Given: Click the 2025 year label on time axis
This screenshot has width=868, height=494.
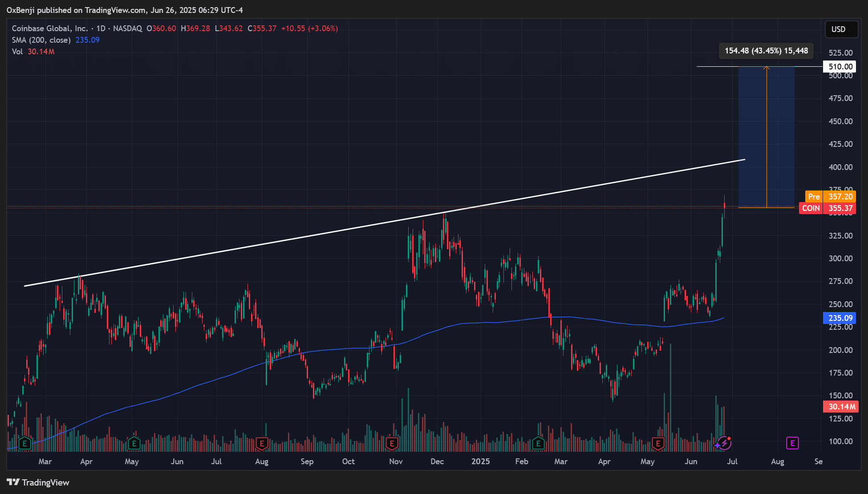Looking at the screenshot, I should coord(481,462).
